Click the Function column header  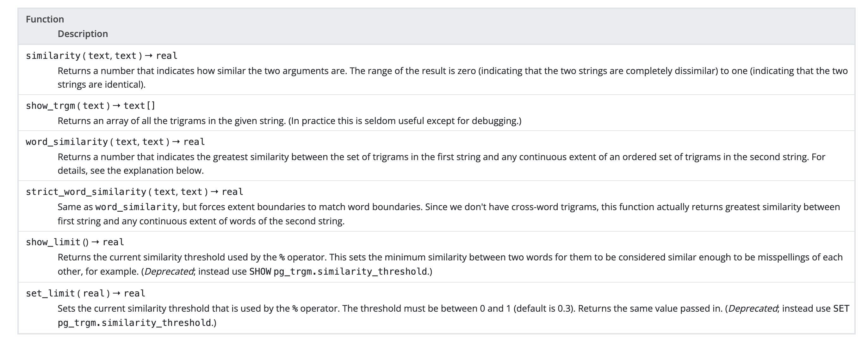pyautogui.click(x=45, y=19)
